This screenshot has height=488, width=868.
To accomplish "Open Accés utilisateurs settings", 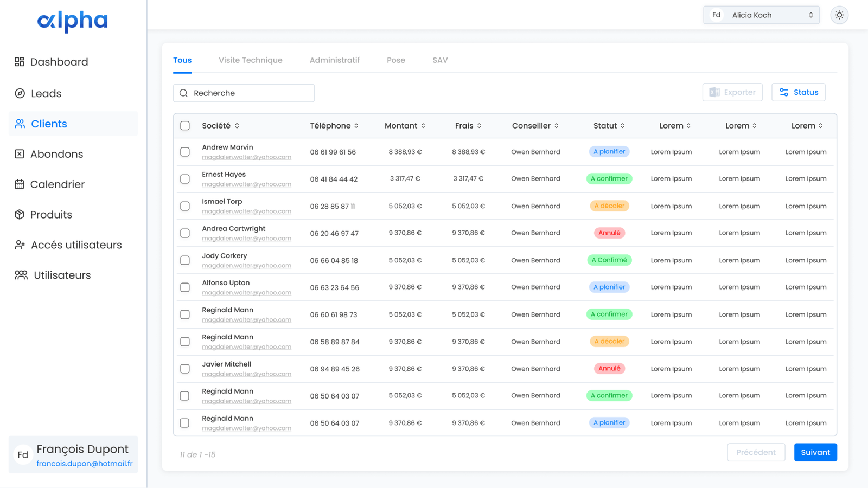I will click(x=76, y=245).
